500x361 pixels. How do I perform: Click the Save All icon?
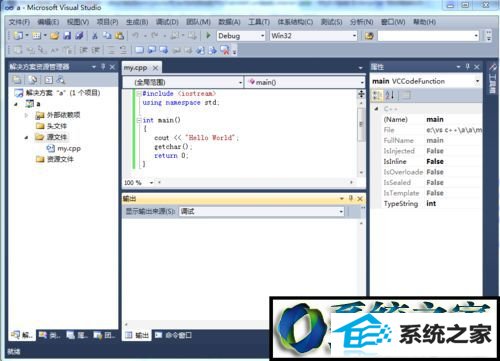click(x=79, y=36)
